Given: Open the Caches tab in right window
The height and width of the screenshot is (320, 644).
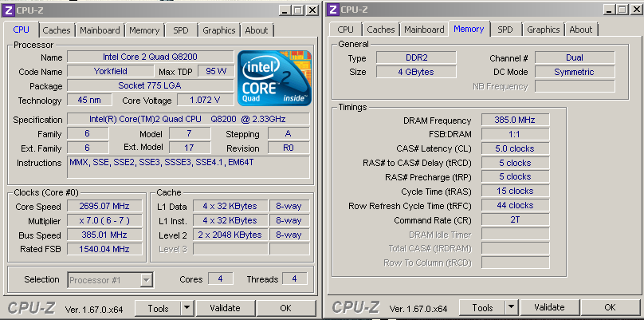Looking at the screenshot, I should click(381, 30).
